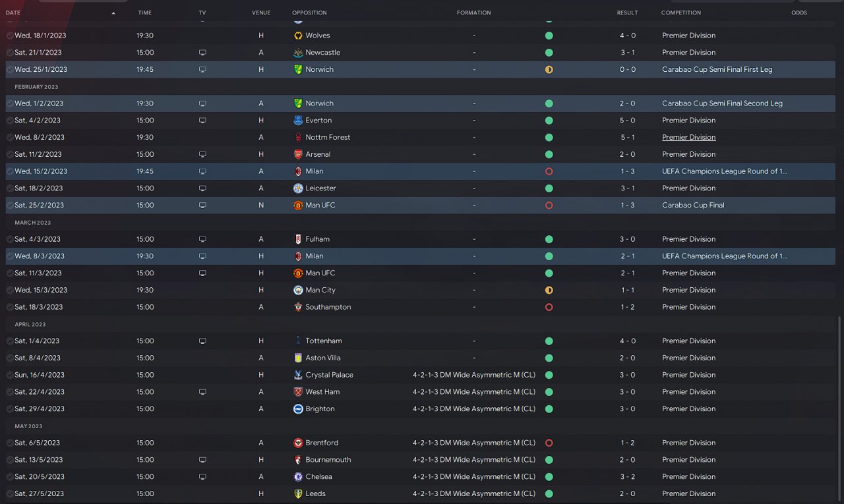Sort fixtures by the Time column header

coord(144,13)
